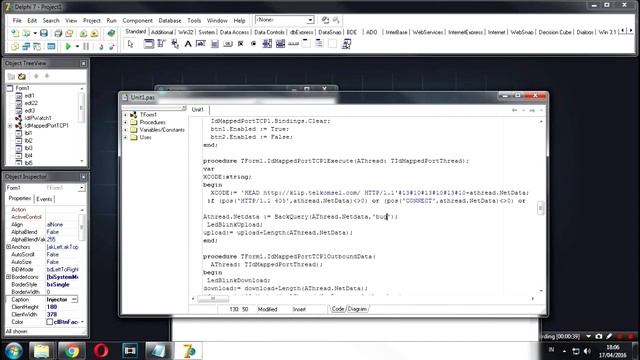The width and height of the screenshot is (640, 360).
Task: Select the Unit1 editor tab
Action: click(x=198, y=109)
